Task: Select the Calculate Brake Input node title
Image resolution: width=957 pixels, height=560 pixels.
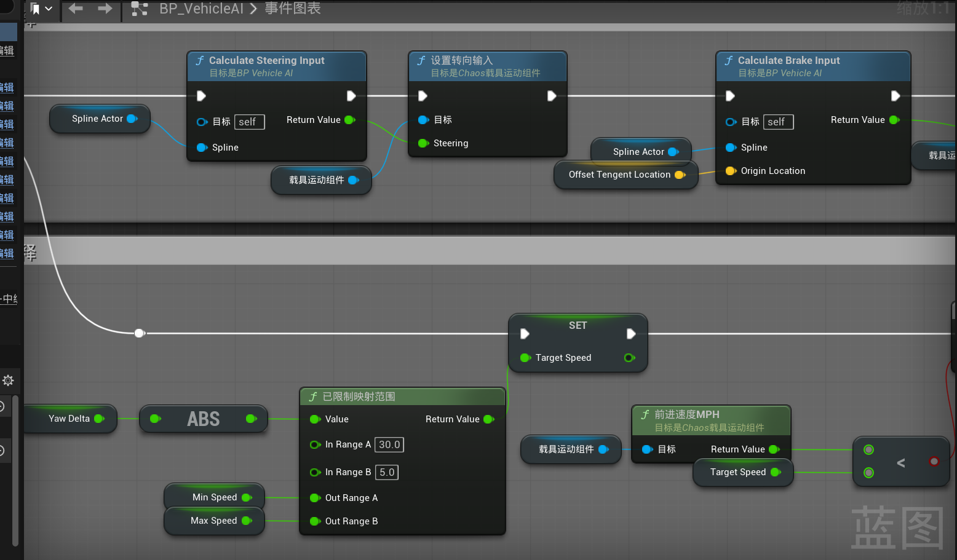Action: click(x=788, y=60)
